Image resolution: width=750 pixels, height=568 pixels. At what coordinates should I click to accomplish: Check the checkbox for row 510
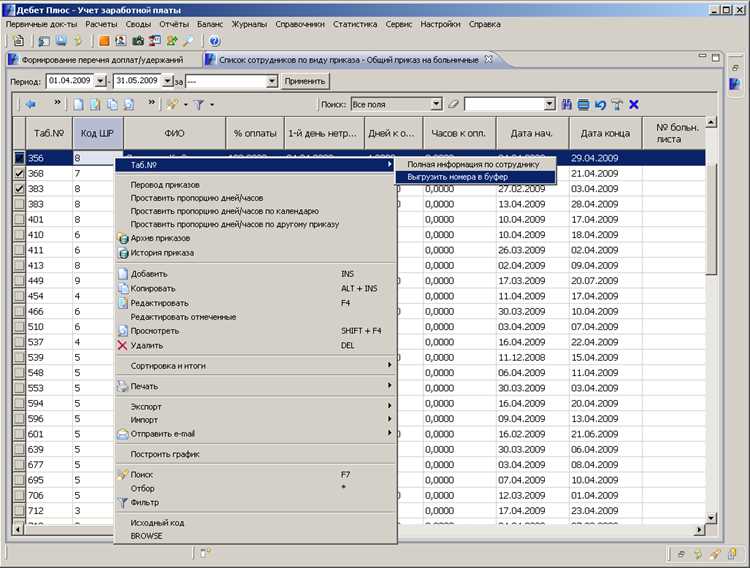19,327
